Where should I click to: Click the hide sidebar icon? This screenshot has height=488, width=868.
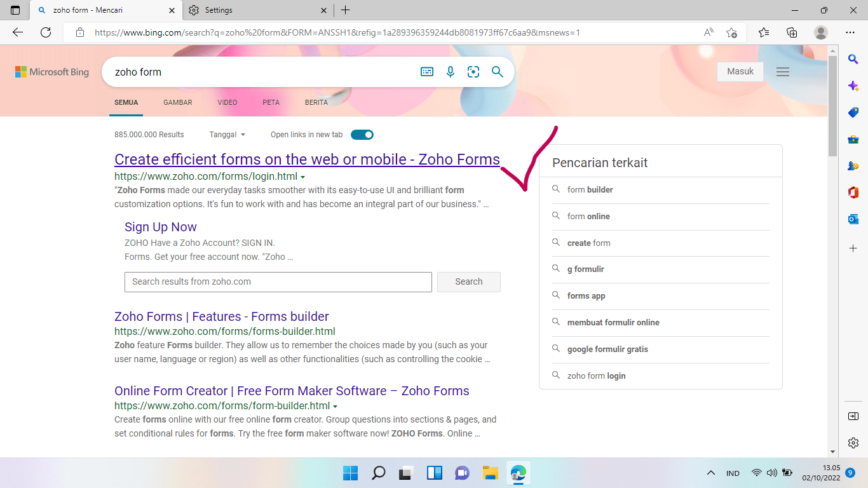pyautogui.click(x=853, y=416)
